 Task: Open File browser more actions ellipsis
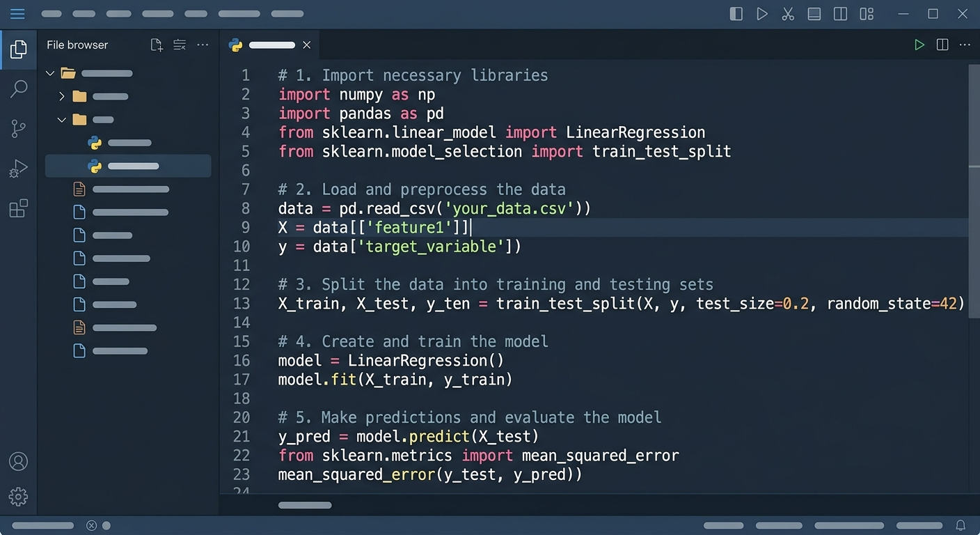[x=203, y=45]
